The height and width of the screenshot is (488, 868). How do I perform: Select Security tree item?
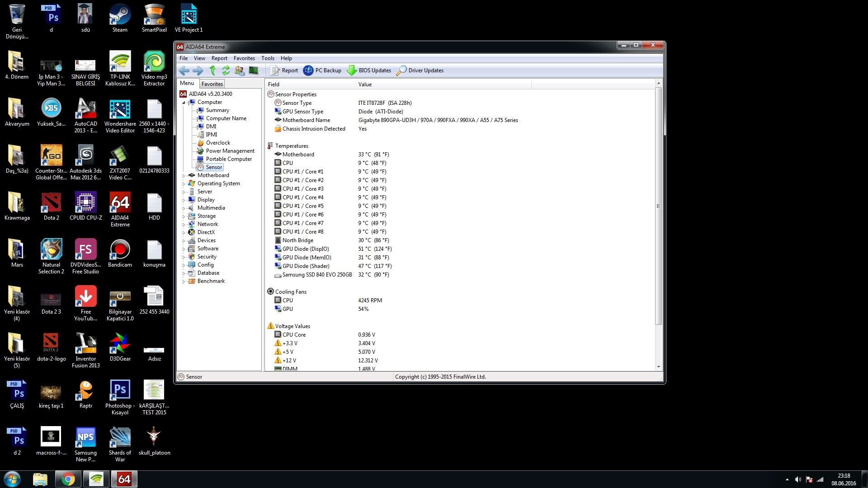[x=207, y=257]
